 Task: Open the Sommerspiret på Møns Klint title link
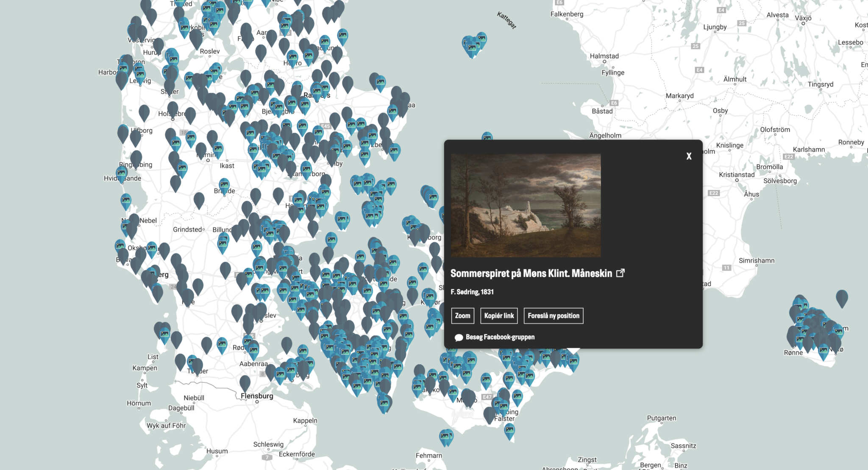coord(531,273)
